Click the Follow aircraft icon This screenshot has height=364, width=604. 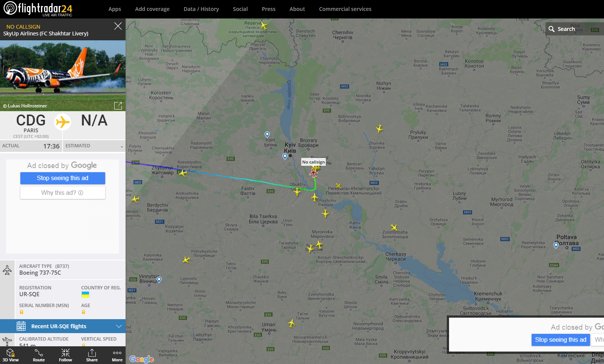[65, 355]
